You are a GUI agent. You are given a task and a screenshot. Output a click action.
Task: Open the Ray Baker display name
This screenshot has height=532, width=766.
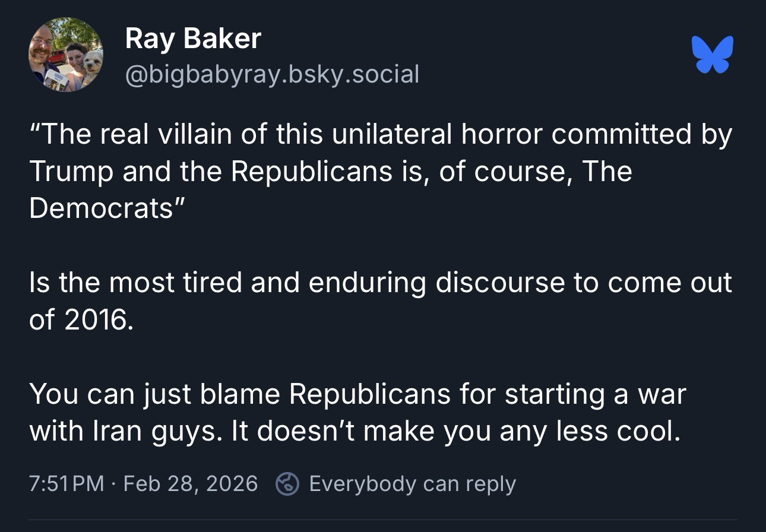[193, 39]
